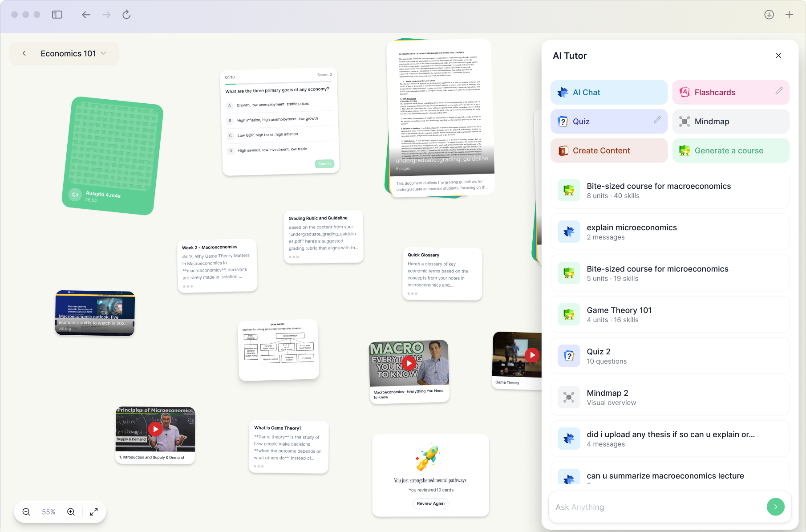
Task: Expand the Week 2 Macroeconomics note ellipsis
Action: point(188,286)
